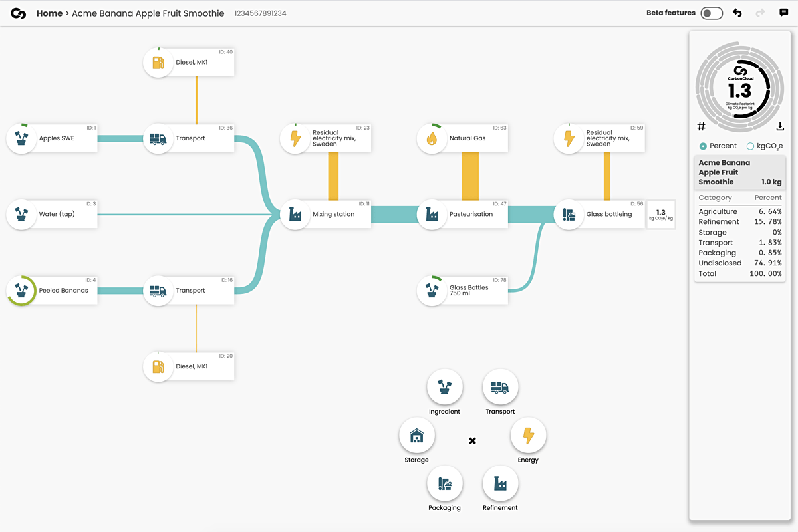Select the Diesel, MK1 node ID 40 icon
Viewport: 798px width, 532px height.
coord(158,63)
